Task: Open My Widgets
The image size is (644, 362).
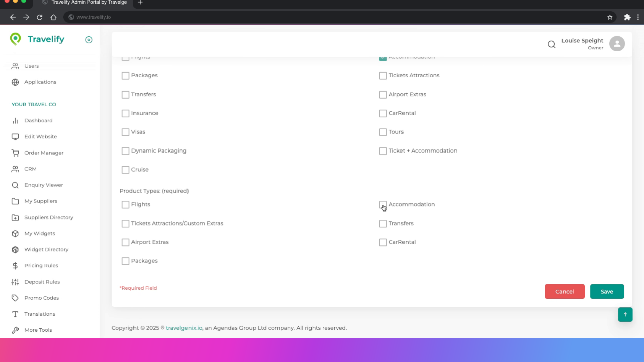Action: [x=40, y=233]
